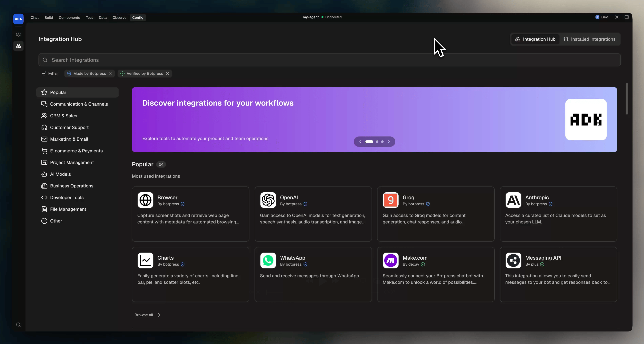Select the E-commerce & Payments category

click(x=78, y=151)
